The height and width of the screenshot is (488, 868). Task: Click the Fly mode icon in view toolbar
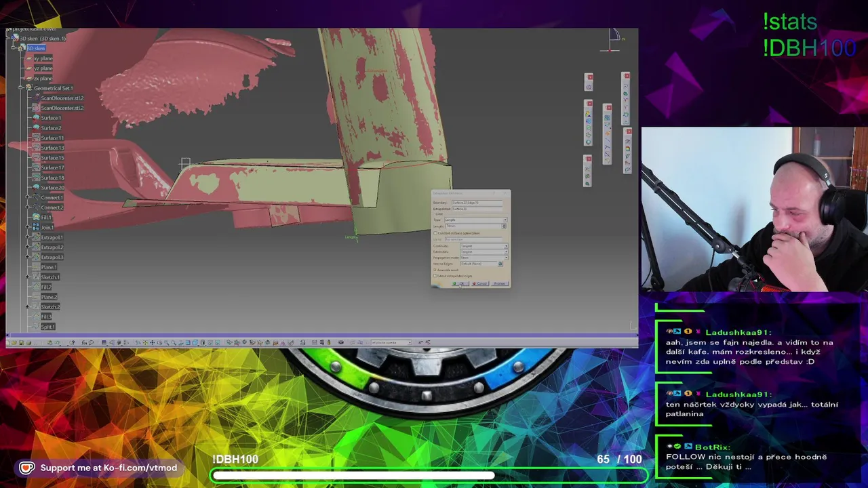(x=138, y=342)
